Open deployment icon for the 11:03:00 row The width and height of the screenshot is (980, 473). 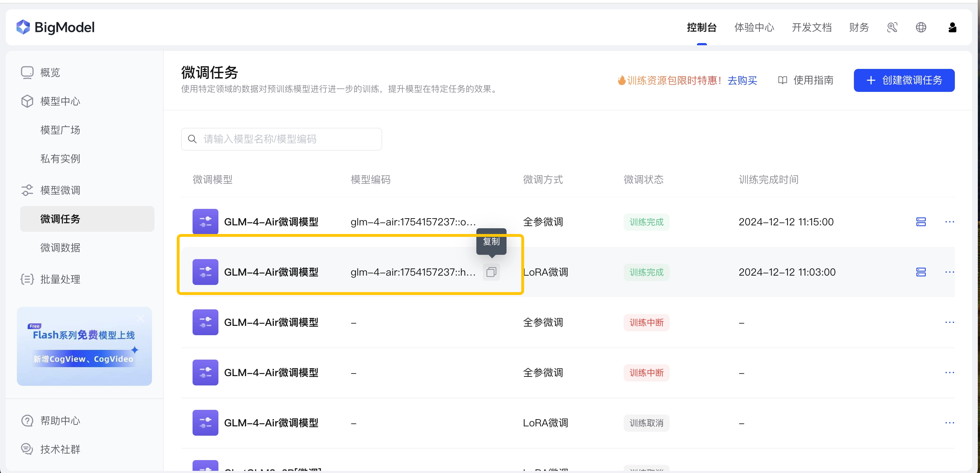click(x=921, y=272)
